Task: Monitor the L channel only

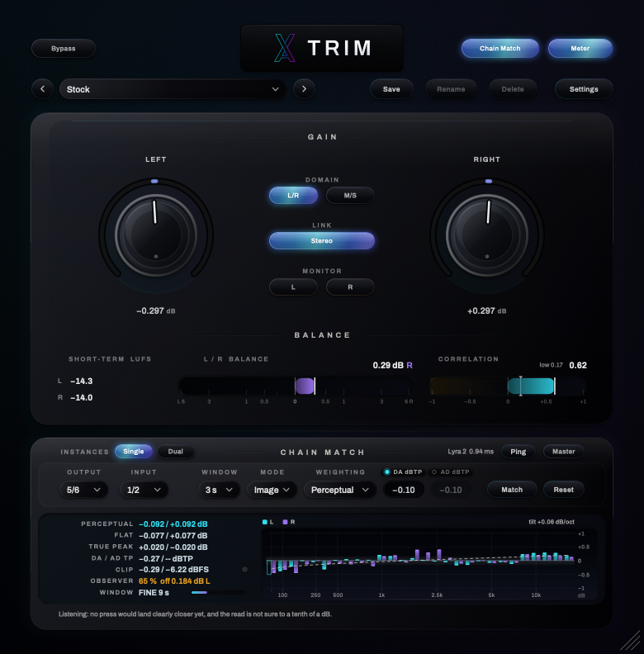Action: 293,287
